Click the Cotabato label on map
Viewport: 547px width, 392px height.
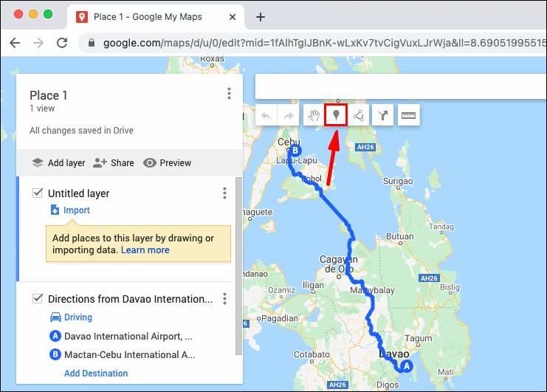(x=312, y=354)
